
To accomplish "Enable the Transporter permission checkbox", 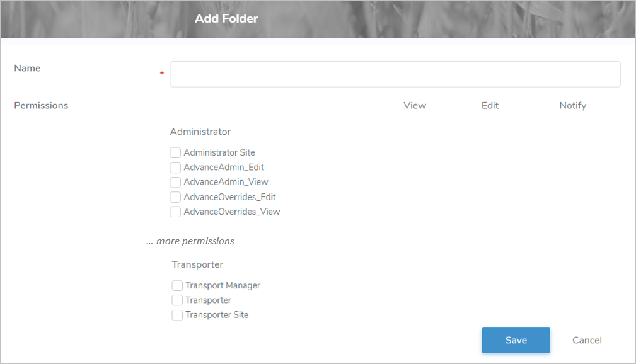I will 177,300.
